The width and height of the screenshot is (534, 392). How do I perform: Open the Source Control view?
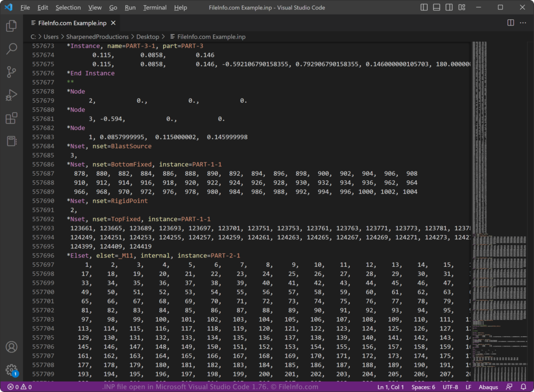click(11, 72)
